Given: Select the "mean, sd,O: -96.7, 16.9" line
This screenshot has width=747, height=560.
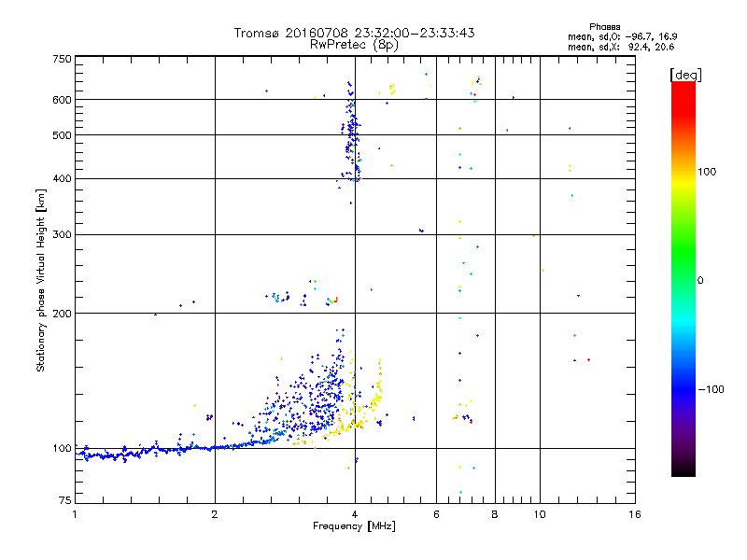Looking at the screenshot, I should click(x=622, y=36).
